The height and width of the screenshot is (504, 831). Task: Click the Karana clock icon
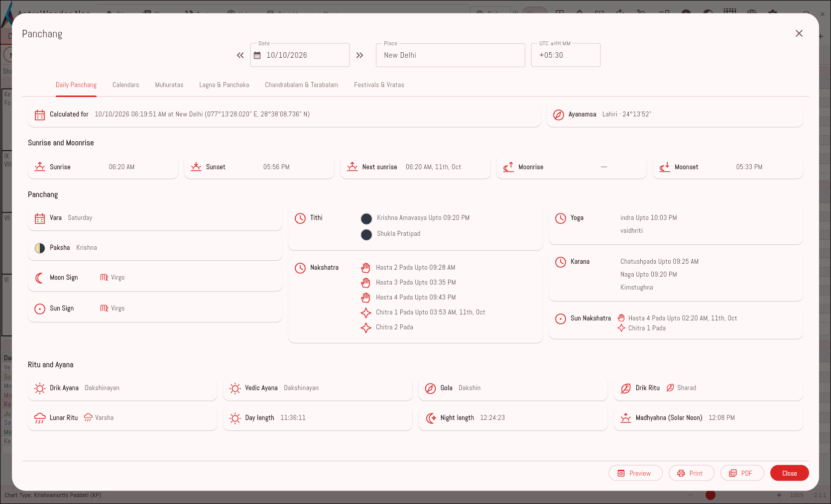(x=561, y=262)
